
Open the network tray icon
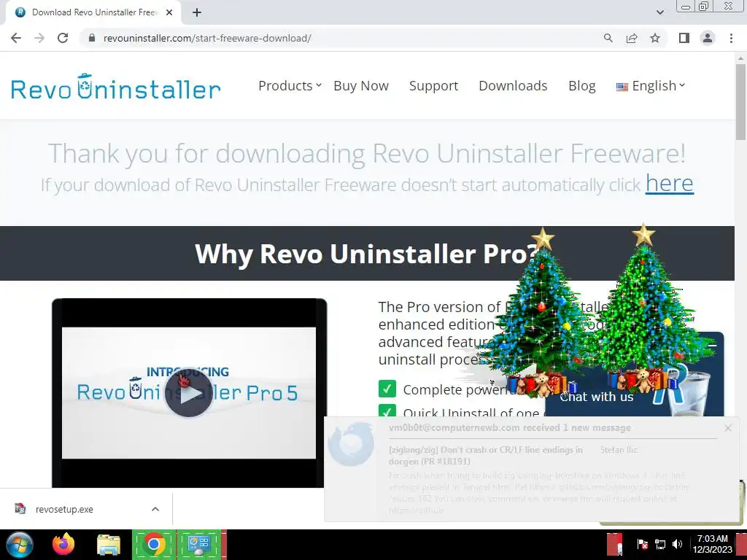[x=659, y=544]
